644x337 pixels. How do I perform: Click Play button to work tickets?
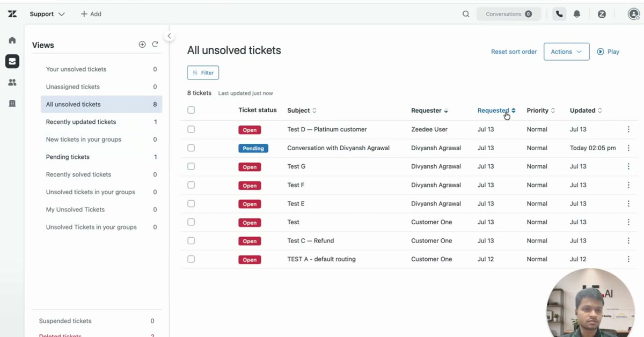pos(608,52)
